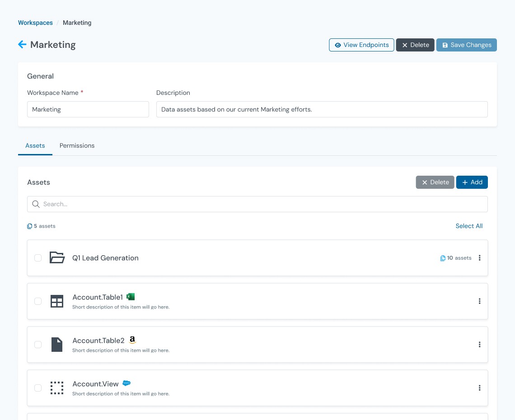The width and height of the screenshot is (515, 420).
Task: Switch to the Assets tab
Action: (x=35, y=145)
